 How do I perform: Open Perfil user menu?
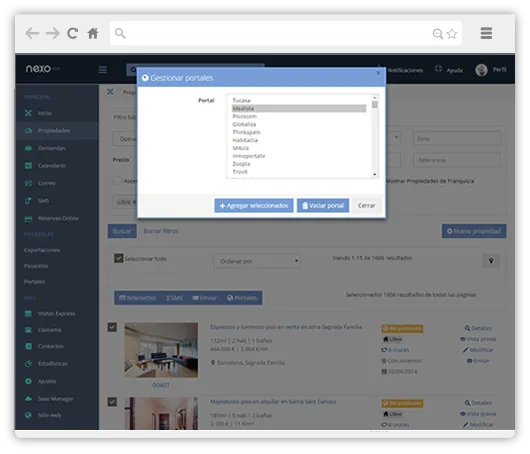499,70
